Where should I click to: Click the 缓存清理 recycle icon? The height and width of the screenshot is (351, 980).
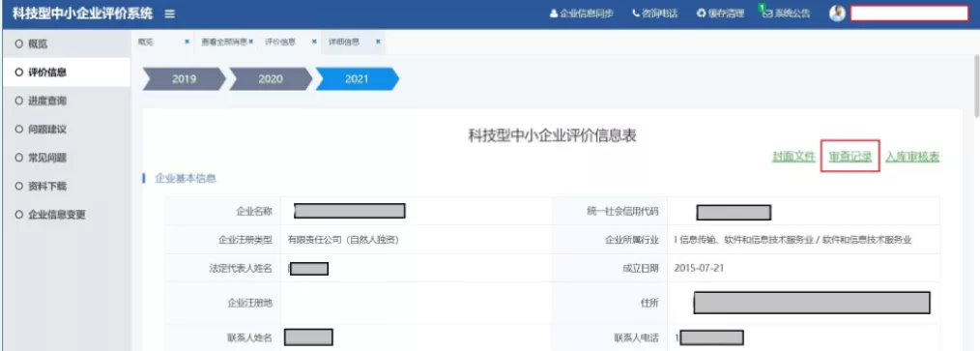pyautogui.click(x=702, y=14)
